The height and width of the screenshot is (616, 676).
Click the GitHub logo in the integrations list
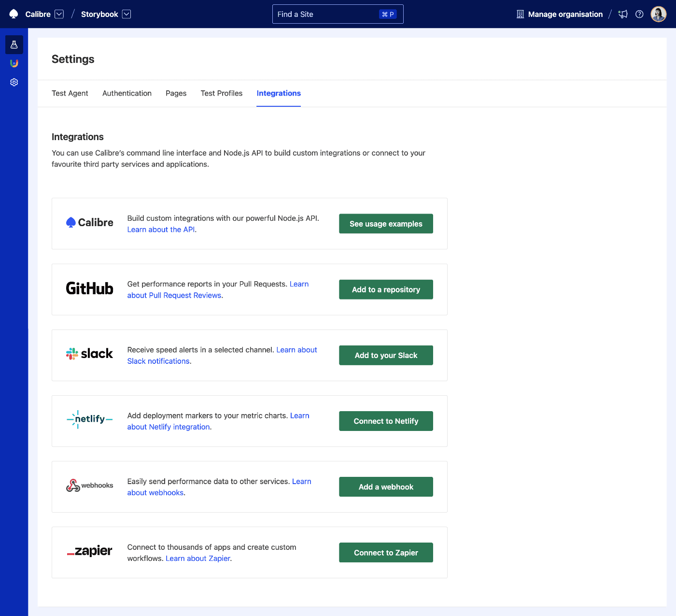(x=89, y=289)
